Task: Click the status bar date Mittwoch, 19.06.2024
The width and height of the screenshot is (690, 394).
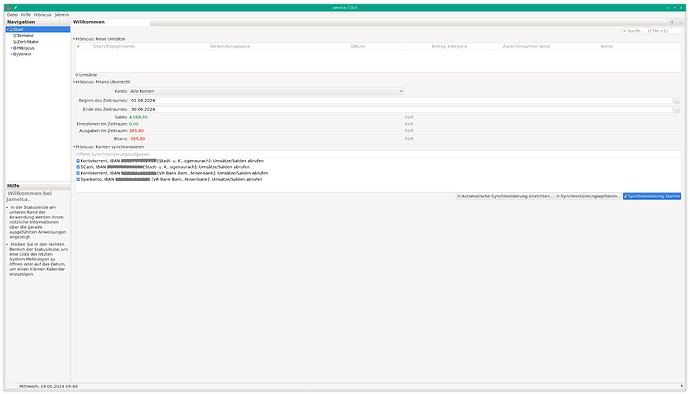Action: click(x=48, y=387)
